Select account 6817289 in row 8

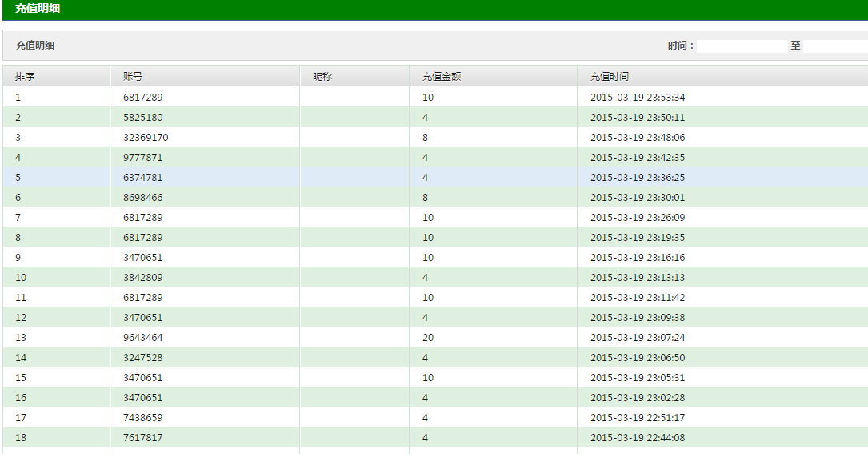point(143,237)
